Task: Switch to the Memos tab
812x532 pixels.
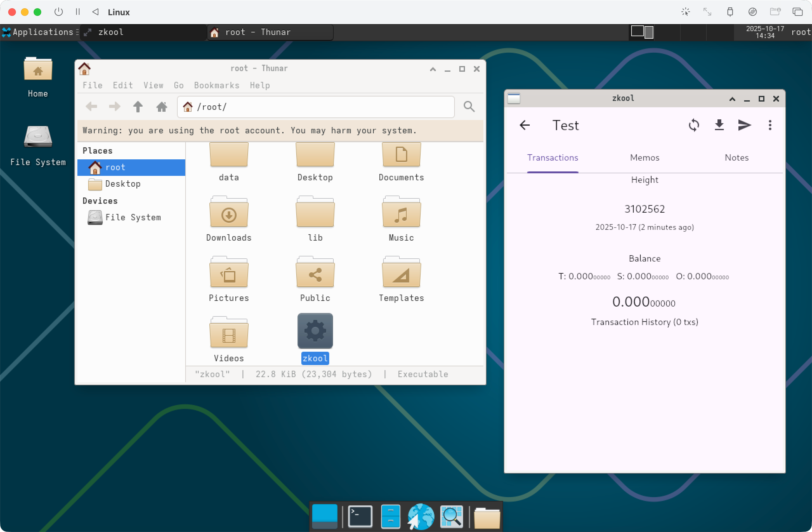Action: pyautogui.click(x=644, y=157)
